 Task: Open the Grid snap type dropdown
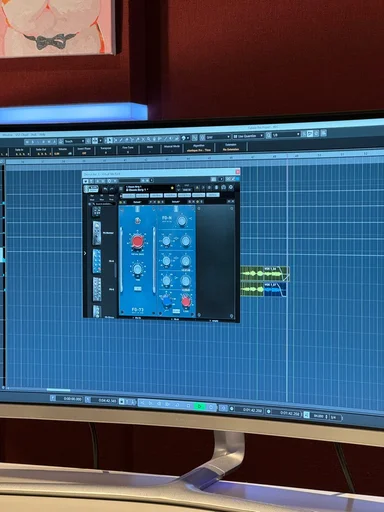(x=217, y=137)
